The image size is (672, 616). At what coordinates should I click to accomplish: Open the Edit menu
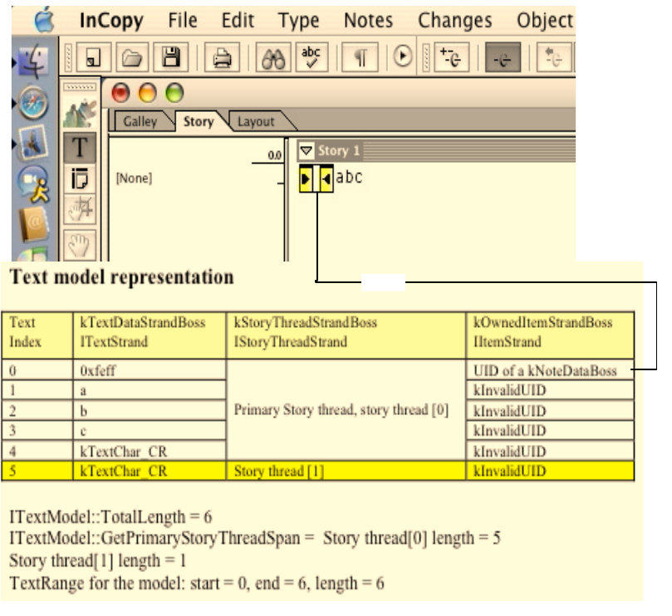[x=238, y=20]
